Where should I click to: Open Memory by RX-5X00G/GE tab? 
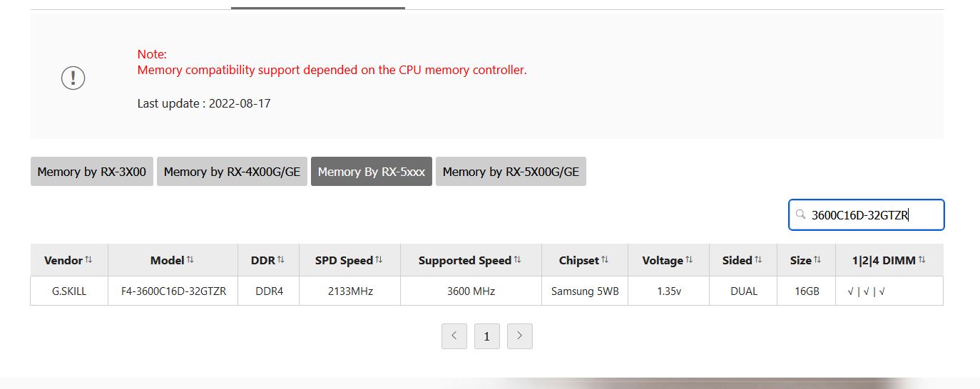(511, 172)
